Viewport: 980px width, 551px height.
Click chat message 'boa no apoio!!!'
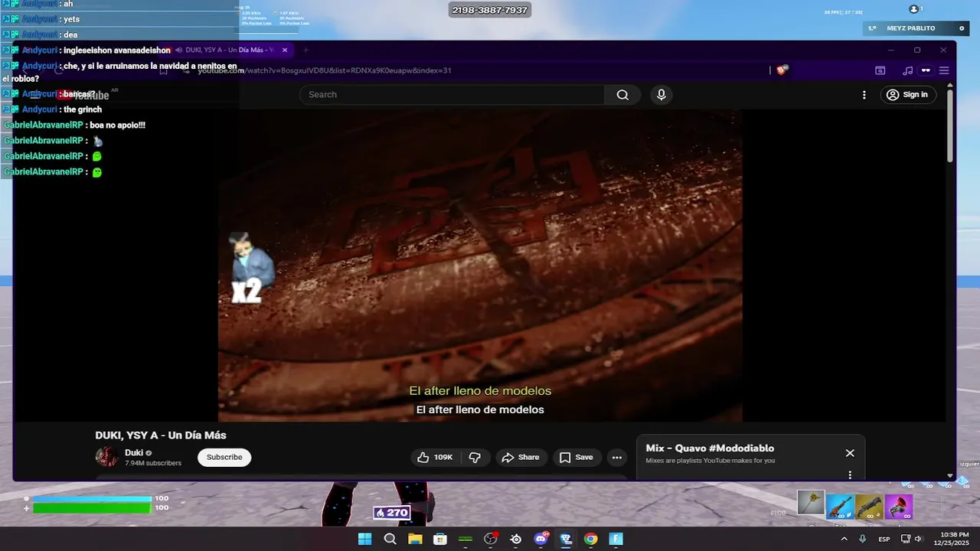pos(117,125)
